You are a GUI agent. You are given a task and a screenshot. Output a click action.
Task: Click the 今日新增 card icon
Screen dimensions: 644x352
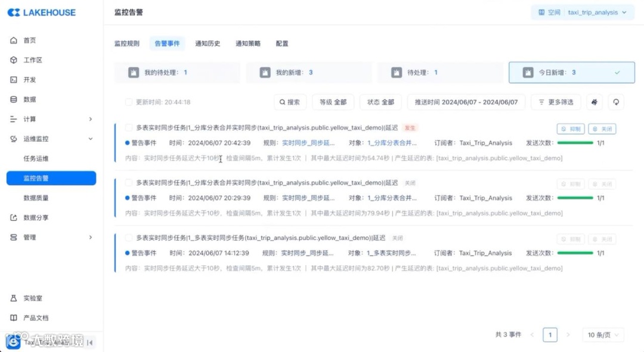pyautogui.click(x=528, y=73)
